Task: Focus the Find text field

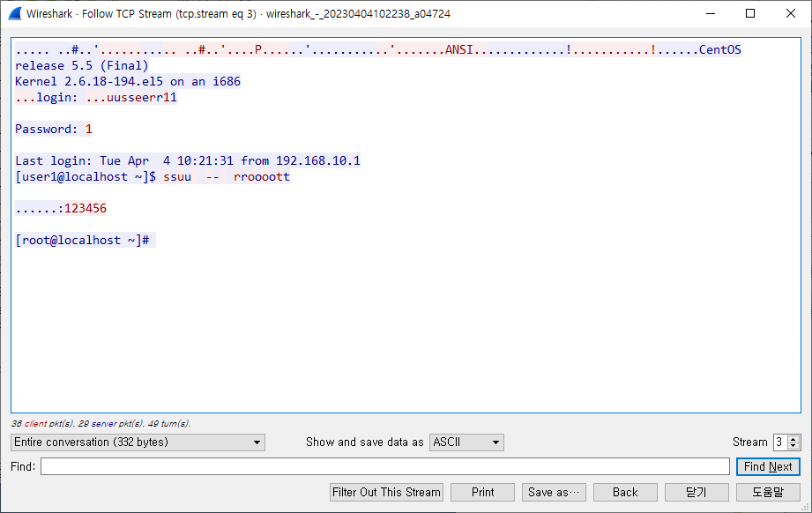Action: (x=384, y=466)
